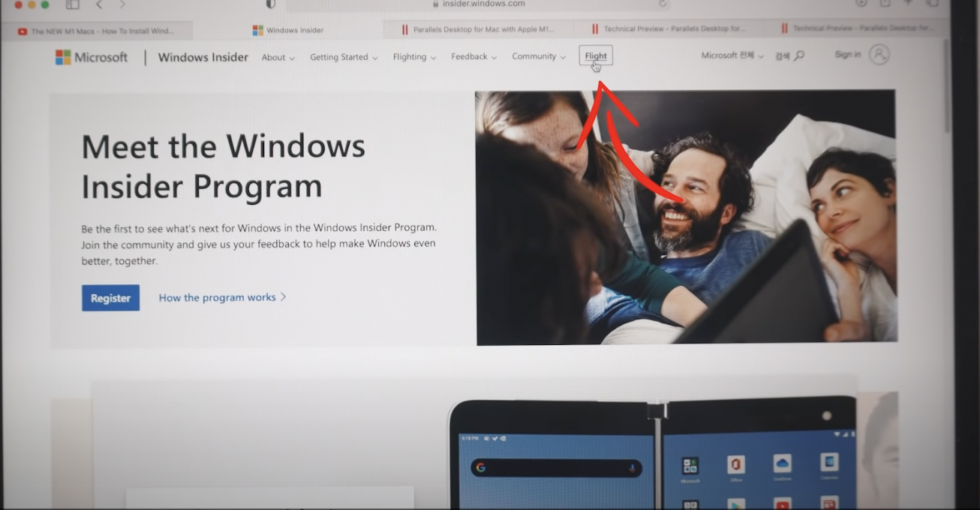The width and height of the screenshot is (980, 510).
Task: Open the Windows Insider home link
Action: (x=203, y=57)
